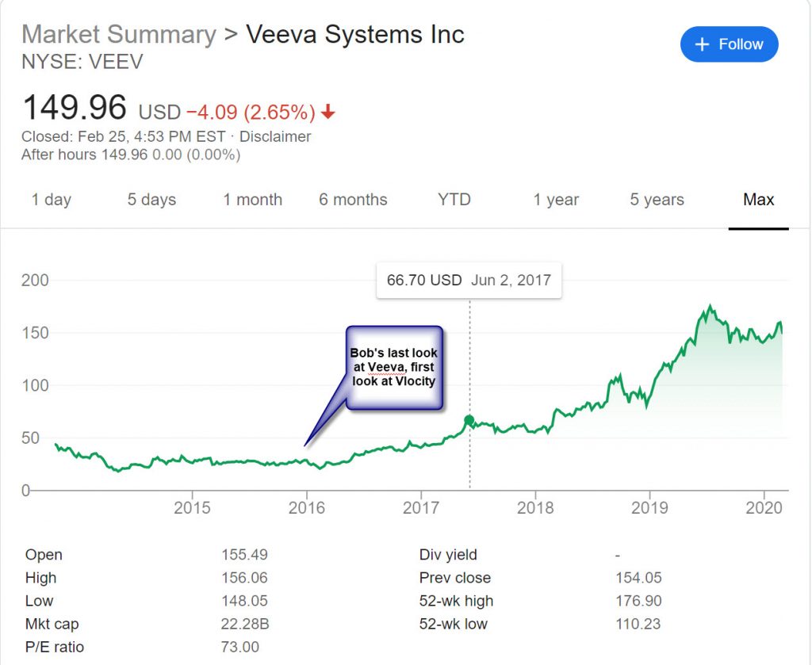Image resolution: width=812 pixels, height=665 pixels.
Task: Switch to the YTD tab
Action: click(454, 200)
